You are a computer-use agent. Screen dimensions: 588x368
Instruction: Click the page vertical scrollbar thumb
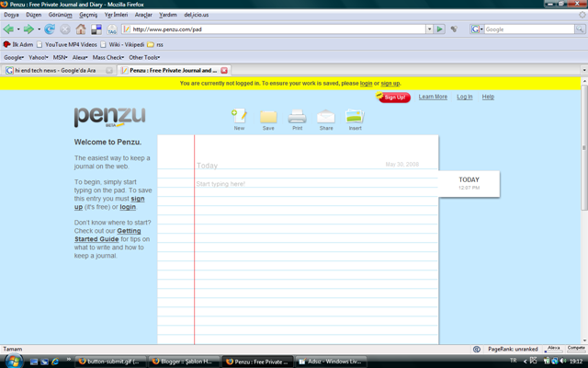pyautogui.click(x=584, y=147)
